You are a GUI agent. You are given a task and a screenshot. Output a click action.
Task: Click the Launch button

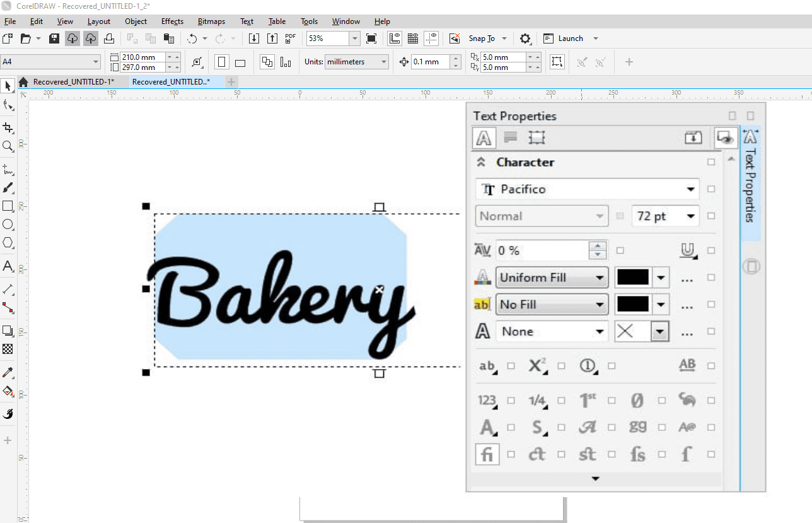pos(570,38)
